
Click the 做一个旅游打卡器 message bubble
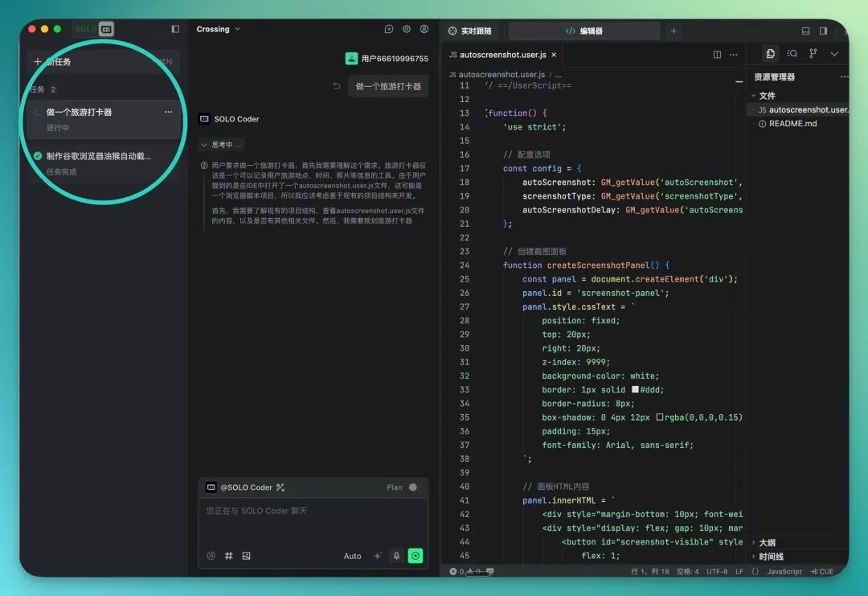(388, 86)
